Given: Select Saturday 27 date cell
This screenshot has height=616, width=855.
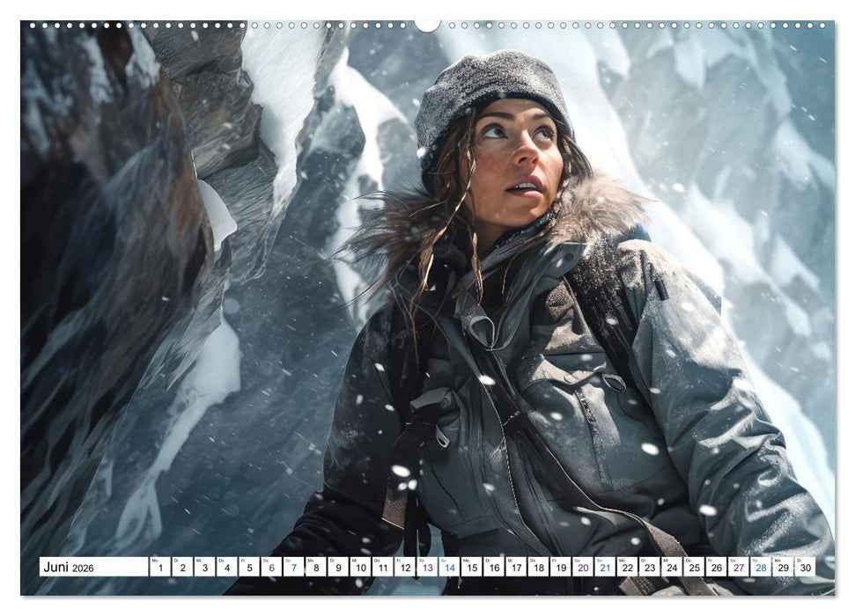Looking at the screenshot, I should [738, 568].
